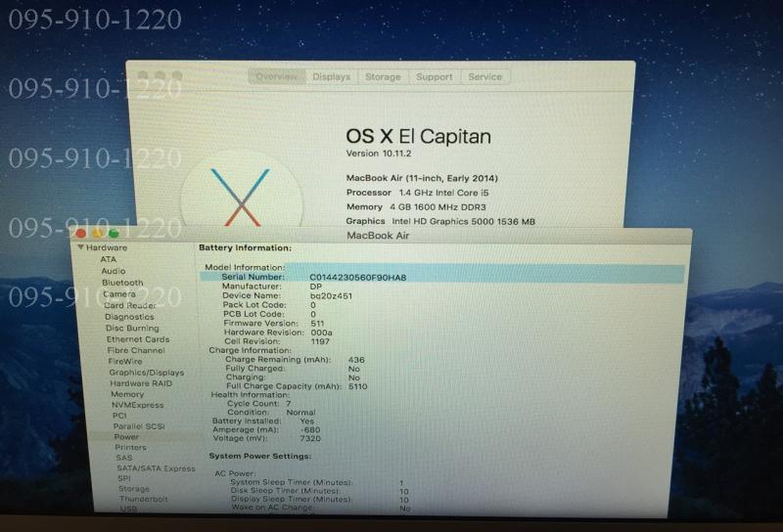
Task: Switch to the Overview tab
Action: (277, 77)
